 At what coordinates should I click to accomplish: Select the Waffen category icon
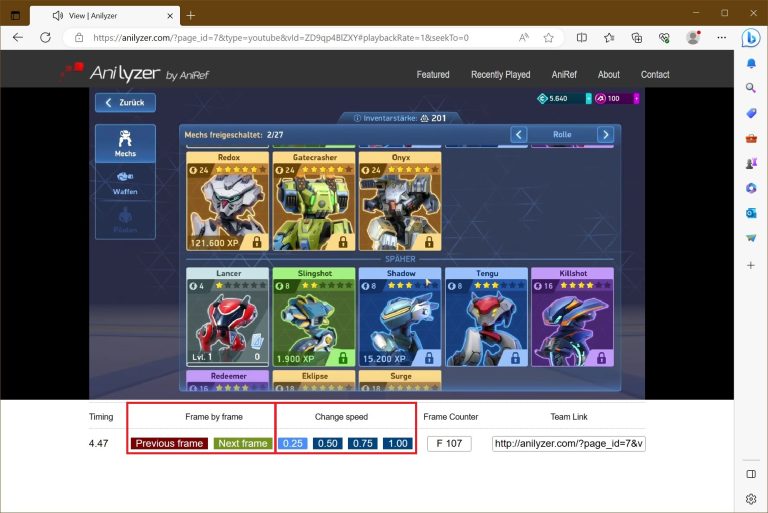pyautogui.click(x=125, y=182)
